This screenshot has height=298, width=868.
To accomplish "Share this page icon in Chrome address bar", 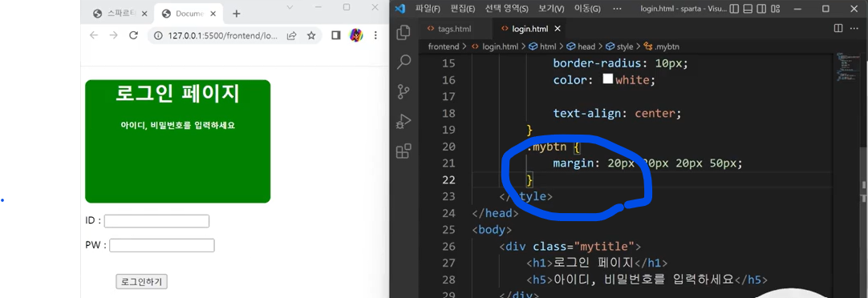I will 291,35.
